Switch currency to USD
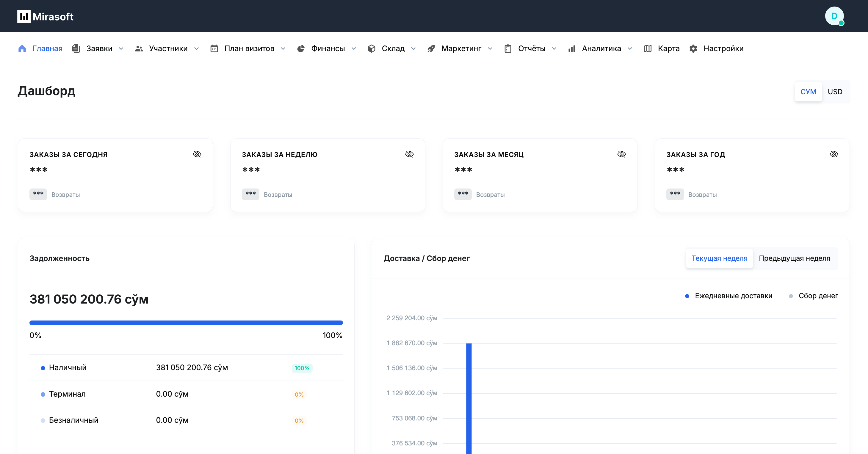Viewport: 868px width, 454px height. click(835, 92)
